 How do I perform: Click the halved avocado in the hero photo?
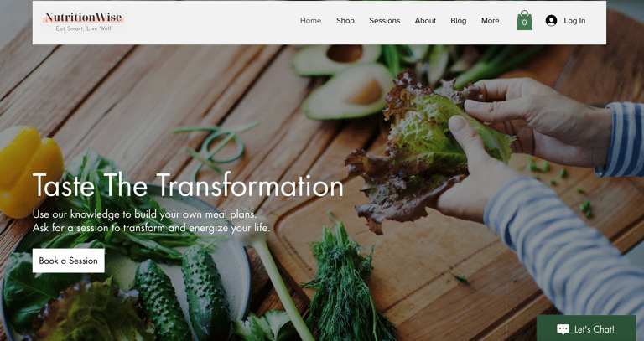pos(348,92)
